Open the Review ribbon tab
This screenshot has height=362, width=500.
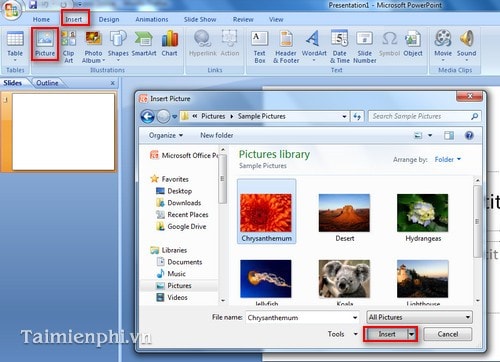click(x=243, y=20)
